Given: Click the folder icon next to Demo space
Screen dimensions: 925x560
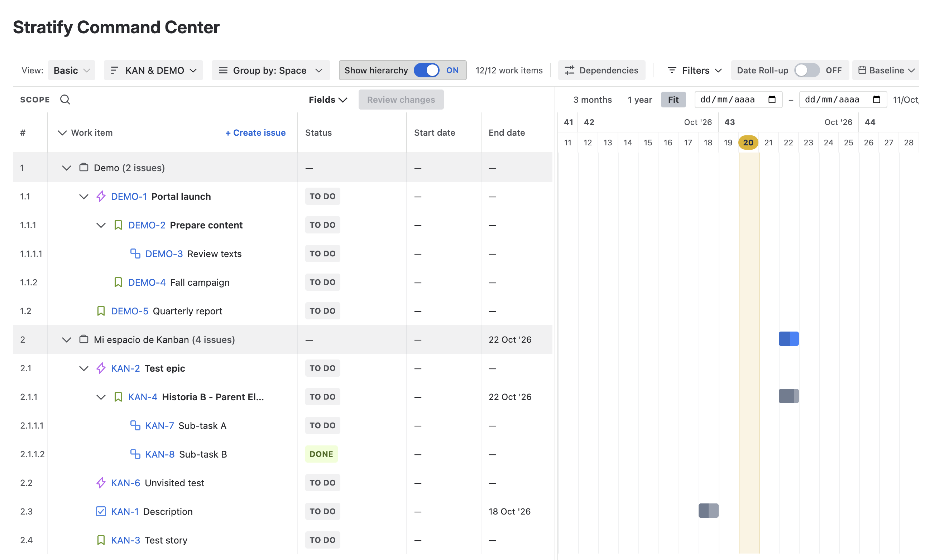Looking at the screenshot, I should click(x=84, y=167).
